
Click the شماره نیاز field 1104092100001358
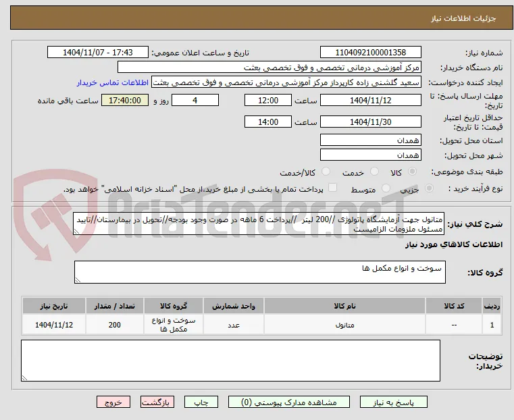[x=370, y=53]
